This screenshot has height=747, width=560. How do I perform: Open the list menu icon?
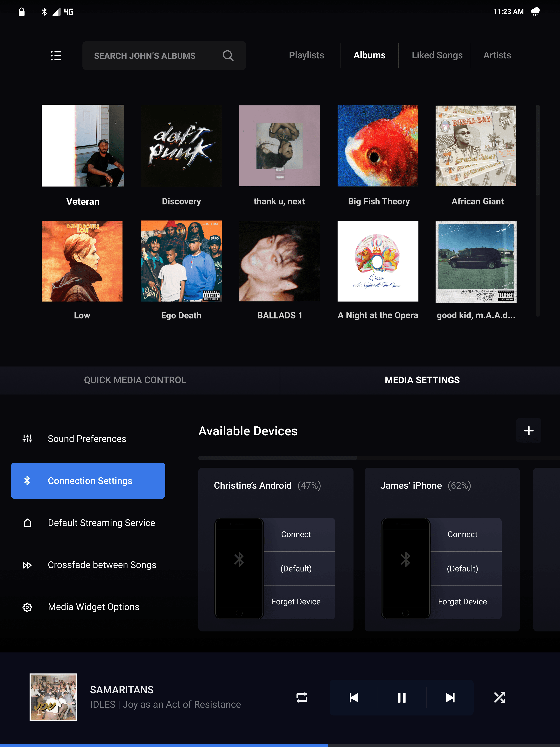click(x=56, y=56)
